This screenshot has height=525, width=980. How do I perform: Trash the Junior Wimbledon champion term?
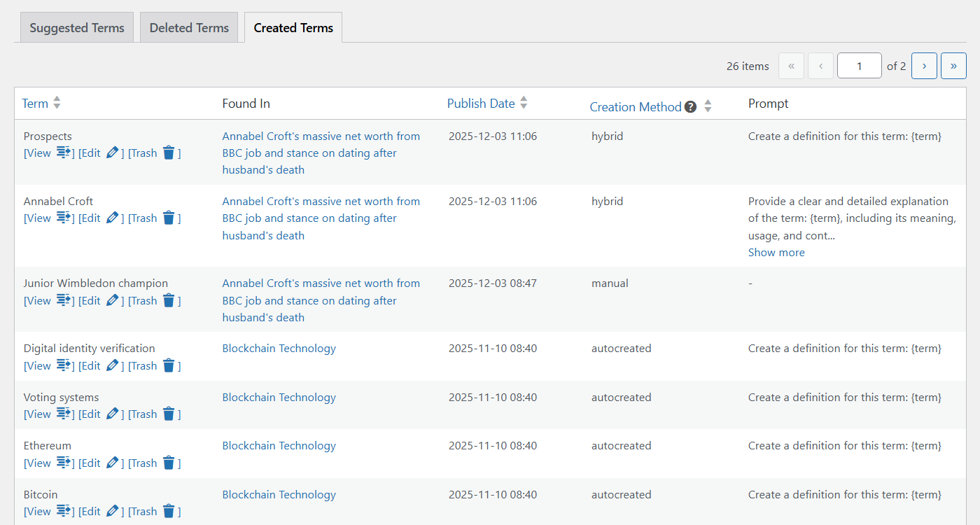point(143,300)
